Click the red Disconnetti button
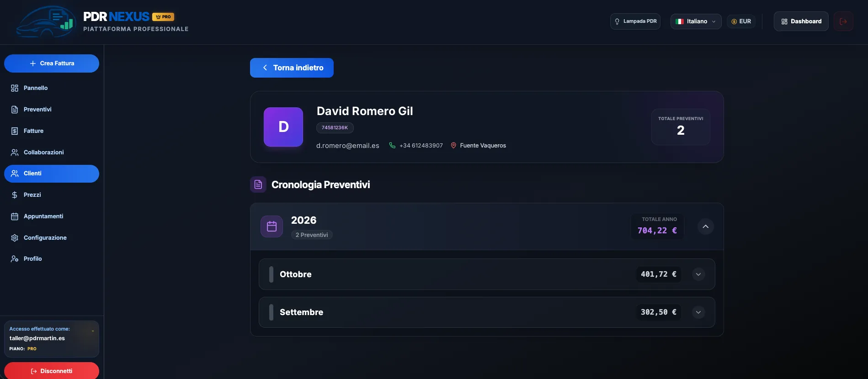This screenshot has height=379, width=868. click(52, 371)
